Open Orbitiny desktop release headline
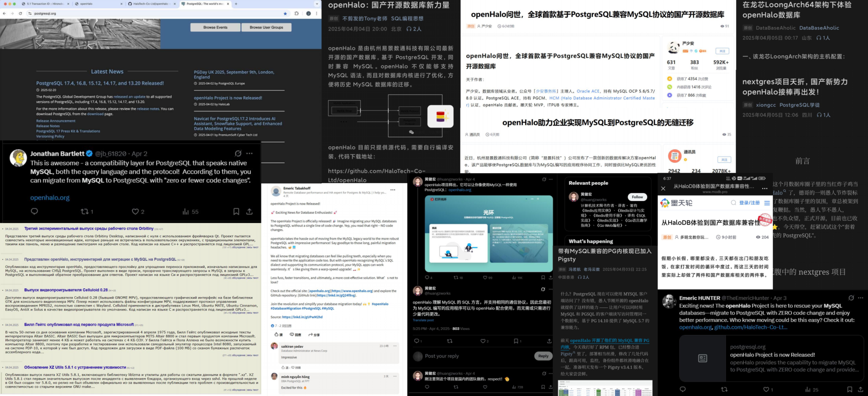Image resolution: width=868 pixels, height=396 pixels. (x=89, y=229)
